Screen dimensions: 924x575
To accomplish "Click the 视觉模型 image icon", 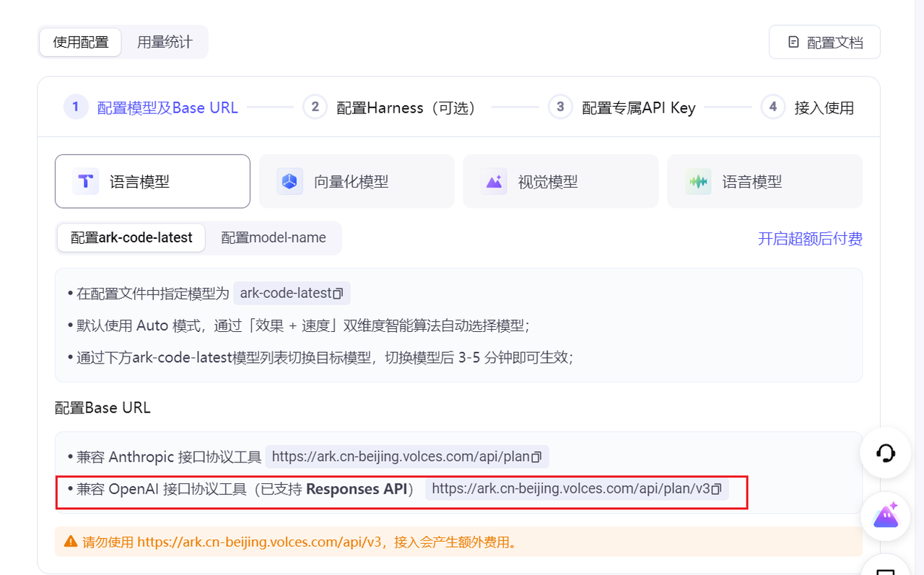I will click(494, 181).
